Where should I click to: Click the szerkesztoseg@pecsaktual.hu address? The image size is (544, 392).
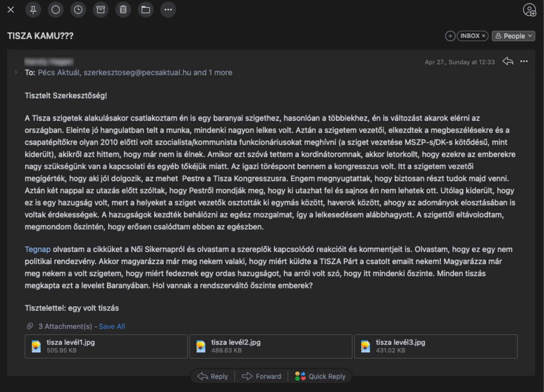pyautogui.click(x=137, y=73)
